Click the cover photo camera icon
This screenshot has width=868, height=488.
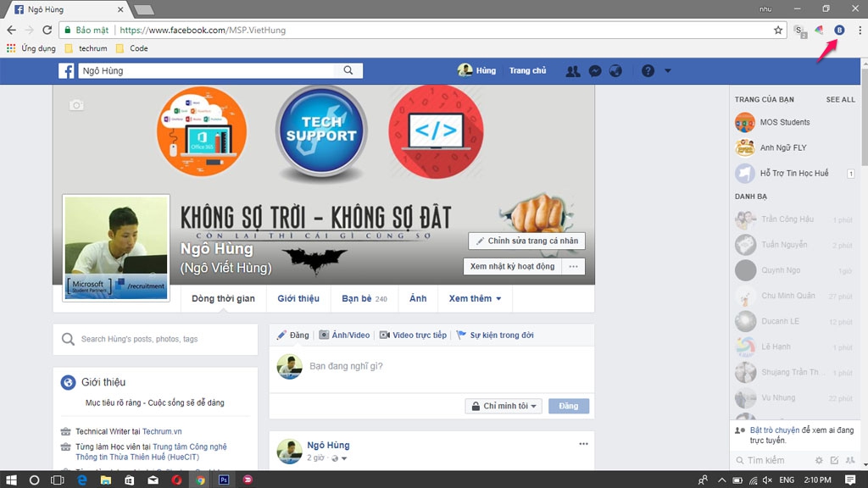(76, 105)
